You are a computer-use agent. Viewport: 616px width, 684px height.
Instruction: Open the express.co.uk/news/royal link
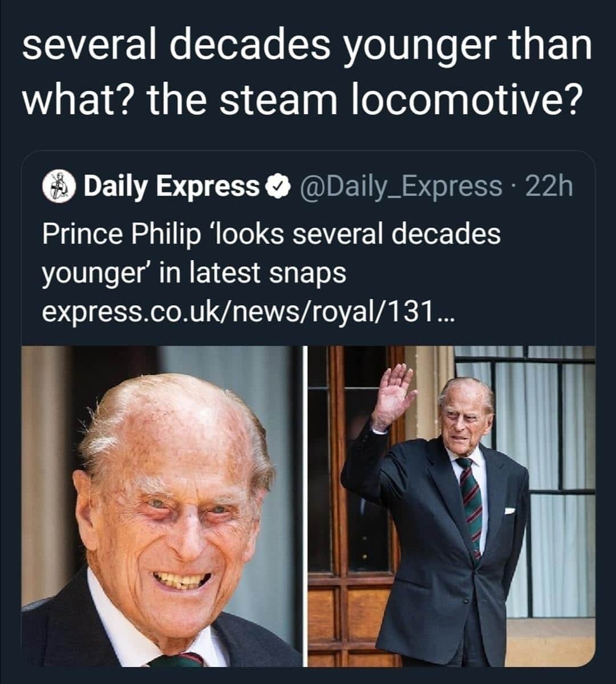point(238,311)
